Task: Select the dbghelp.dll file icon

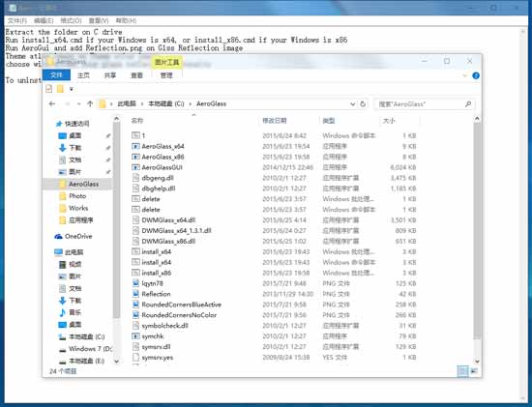Action: pos(135,189)
